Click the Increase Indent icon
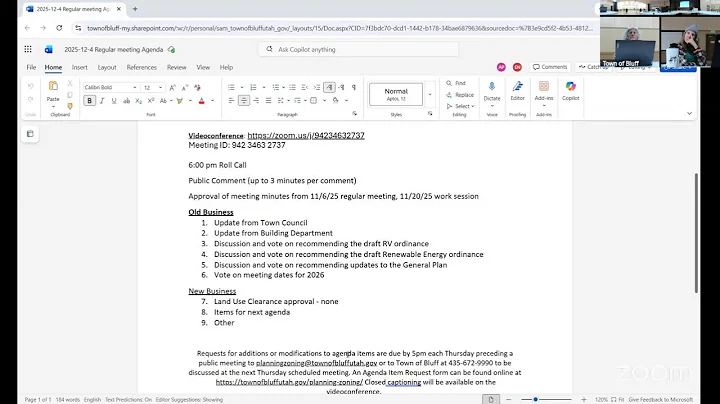This screenshot has width=720, height=404. (317, 87)
